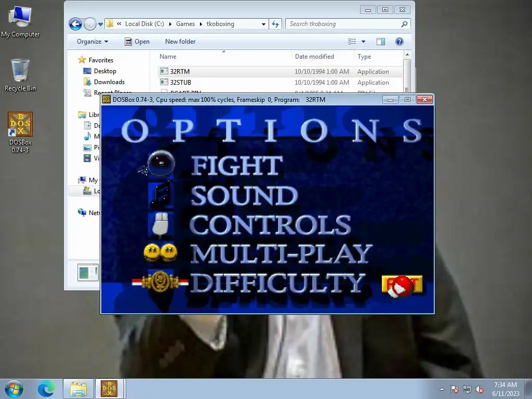The width and height of the screenshot is (532, 399).
Task: Click the Action Center flag tray icon
Action: (x=454, y=389)
